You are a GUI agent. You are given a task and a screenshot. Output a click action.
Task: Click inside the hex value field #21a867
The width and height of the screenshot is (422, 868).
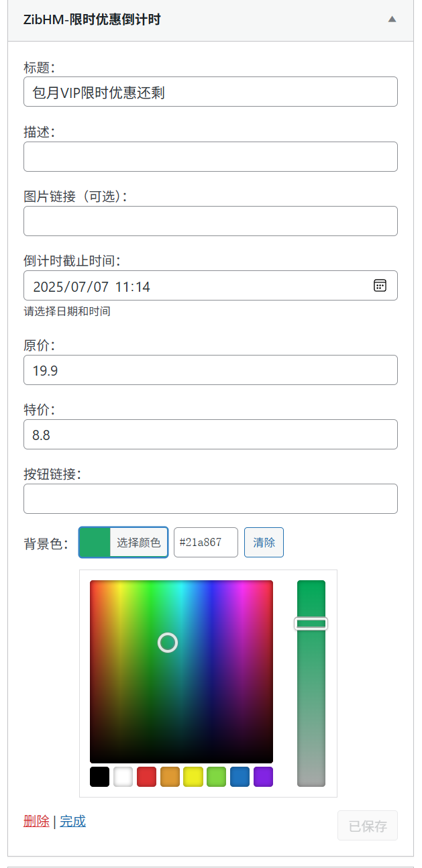coord(205,542)
